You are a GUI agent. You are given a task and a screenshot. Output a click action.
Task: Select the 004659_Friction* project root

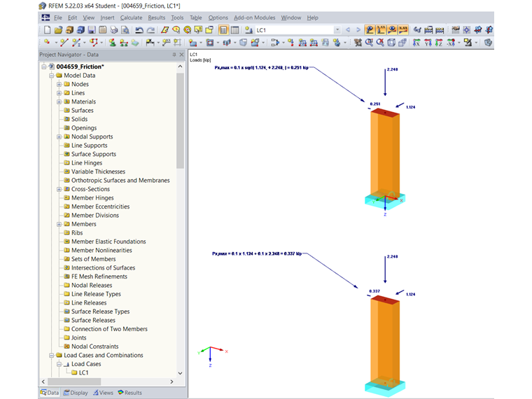click(x=80, y=66)
